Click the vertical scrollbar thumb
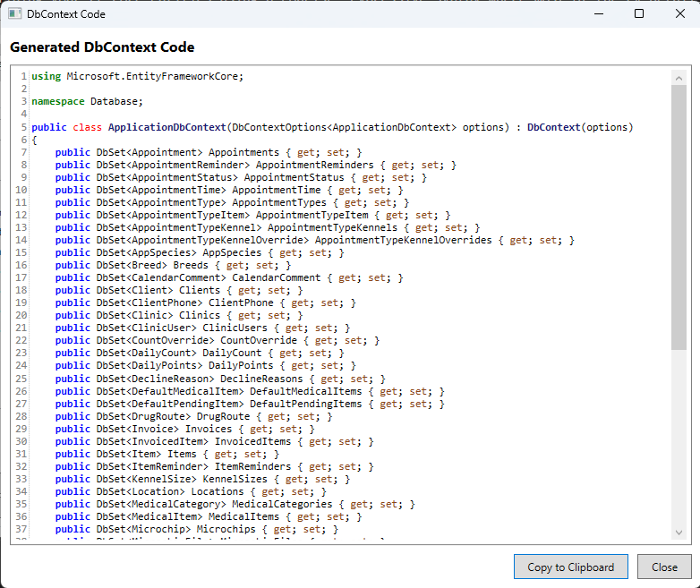 pos(679,215)
